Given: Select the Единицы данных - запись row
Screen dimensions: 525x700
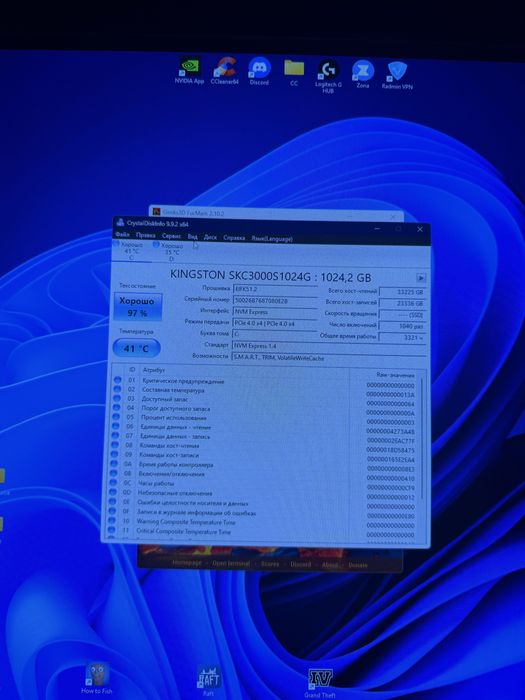Looking at the screenshot, I should pyautogui.click(x=263, y=438).
